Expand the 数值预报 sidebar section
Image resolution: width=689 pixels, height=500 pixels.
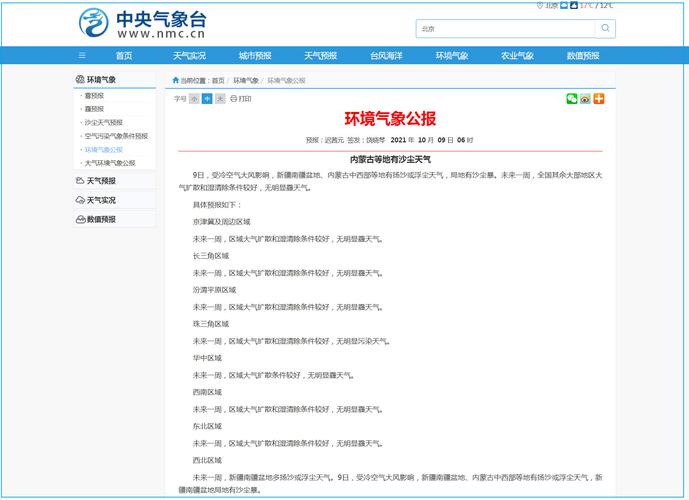(115, 219)
